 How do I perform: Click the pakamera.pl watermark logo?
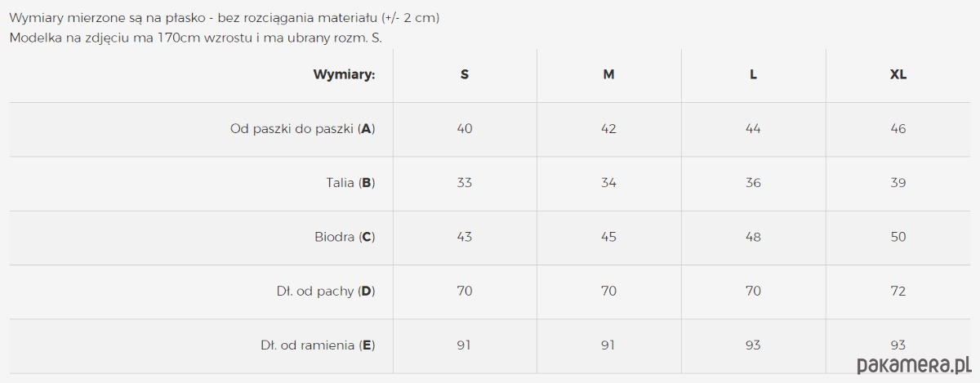(909, 363)
